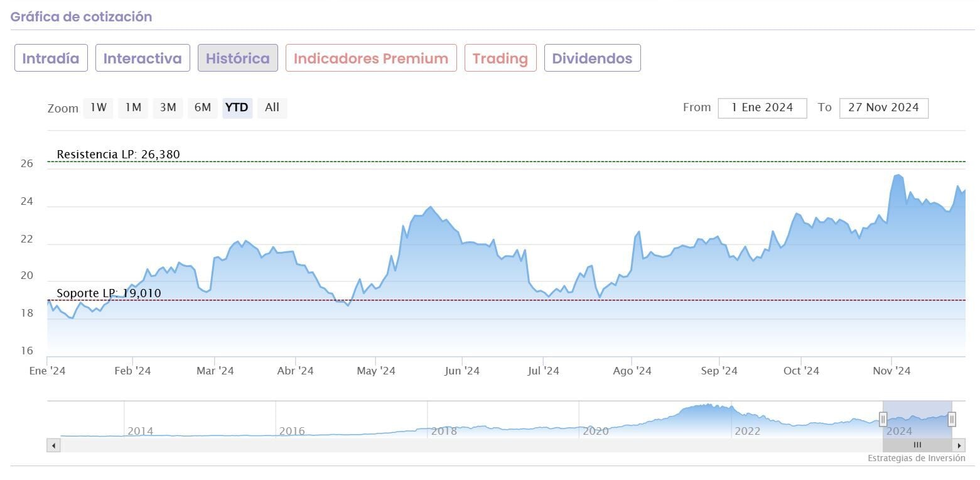Select the YTD zoom option
This screenshot has width=980, height=480.
pos(237,107)
